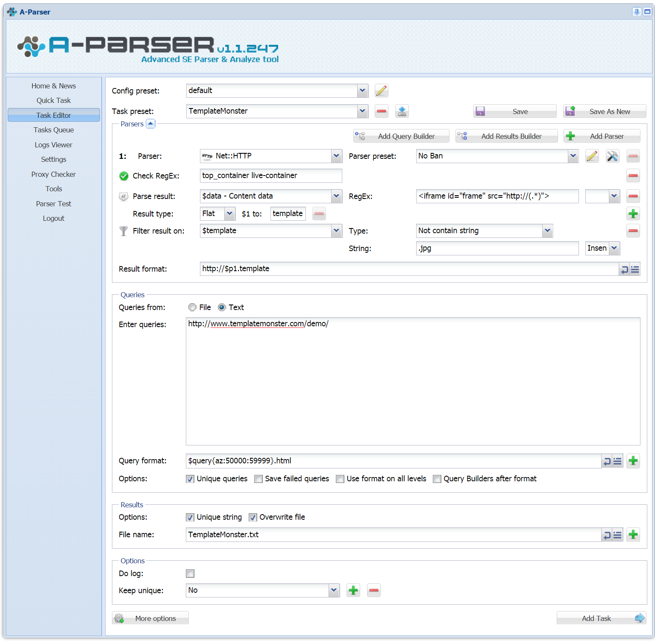
Task: Open Parser preset No Ban dropdown
Action: (573, 156)
